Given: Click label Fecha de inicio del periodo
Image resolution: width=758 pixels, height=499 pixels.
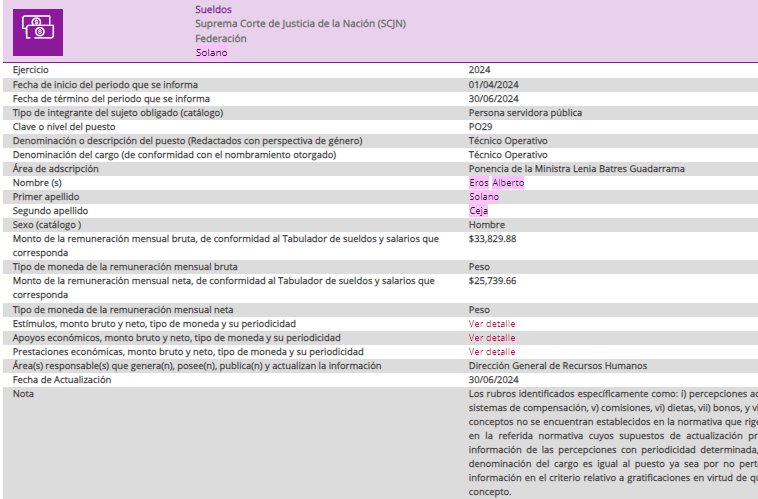Looking at the screenshot, I should coord(105,85).
